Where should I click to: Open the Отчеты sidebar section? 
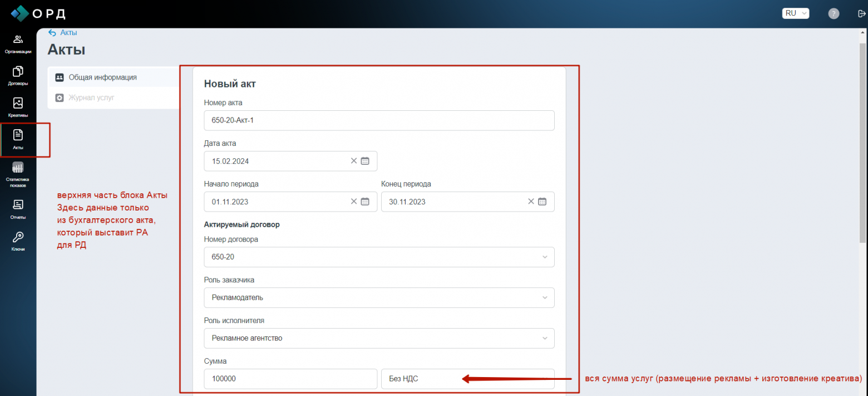18,209
